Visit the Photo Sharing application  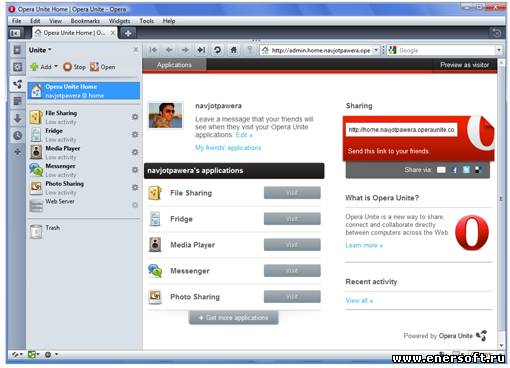coord(292,297)
